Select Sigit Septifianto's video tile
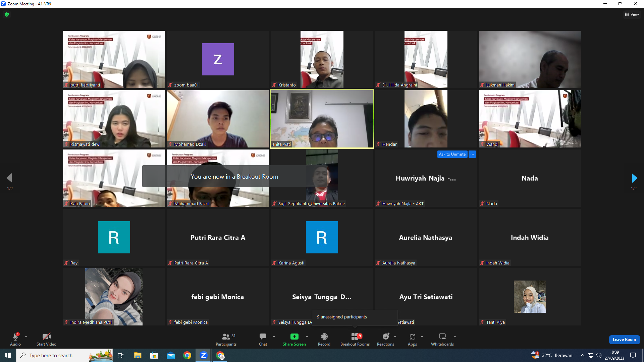Image resolution: width=644 pixels, height=362 pixels. tap(322, 178)
